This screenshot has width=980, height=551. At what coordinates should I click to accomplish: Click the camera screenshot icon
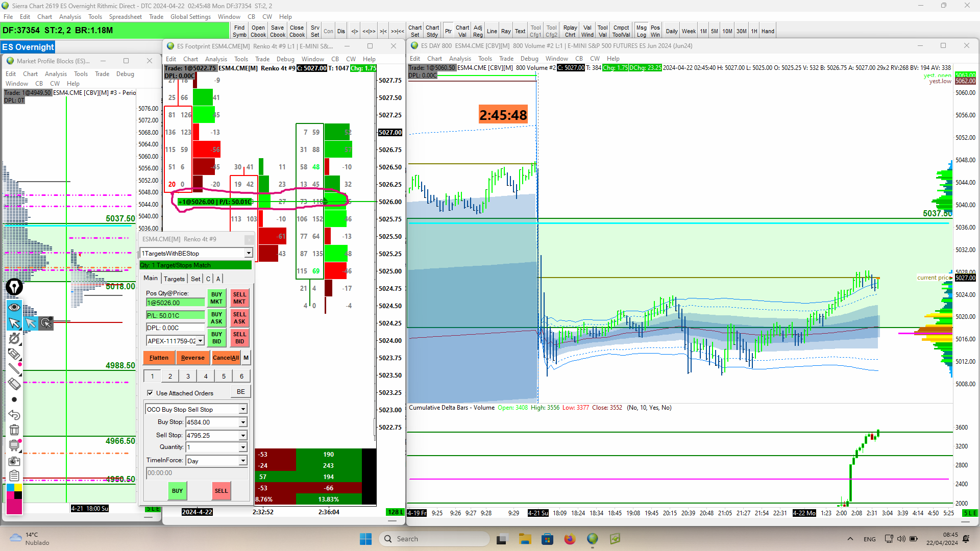[x=14, y=461]
